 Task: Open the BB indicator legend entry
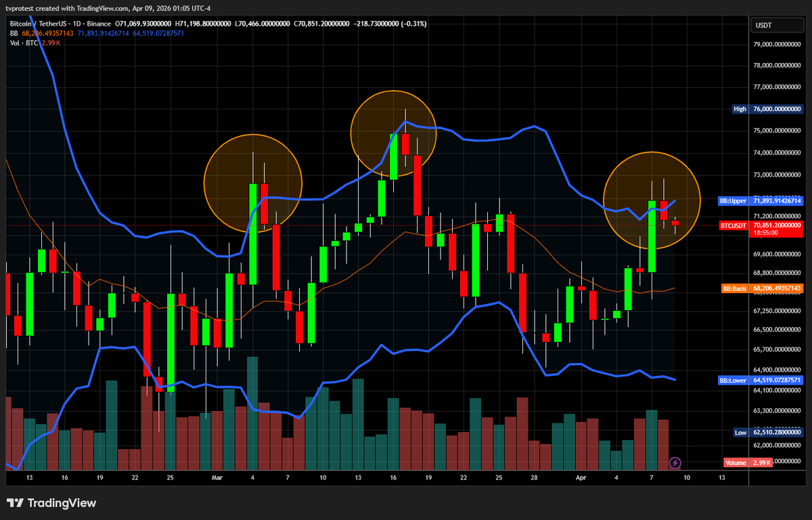click(14, 32)
